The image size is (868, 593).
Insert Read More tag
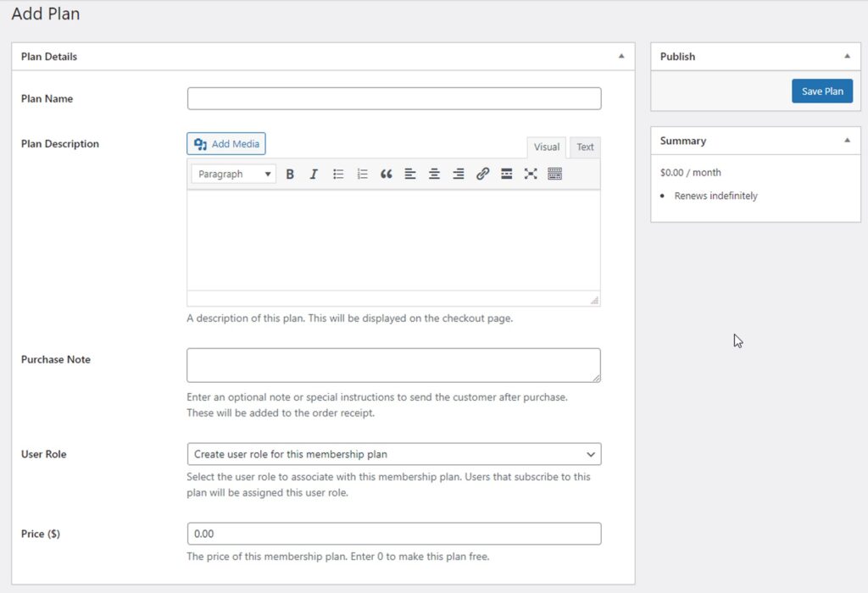[x=507, y=175]
